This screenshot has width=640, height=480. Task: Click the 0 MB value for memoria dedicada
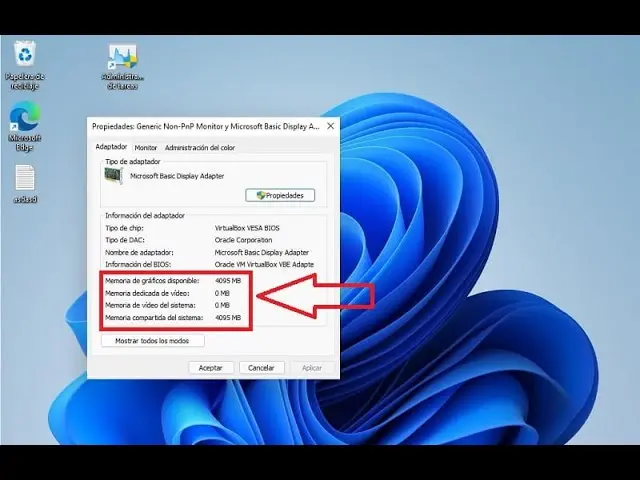point(222,293)
